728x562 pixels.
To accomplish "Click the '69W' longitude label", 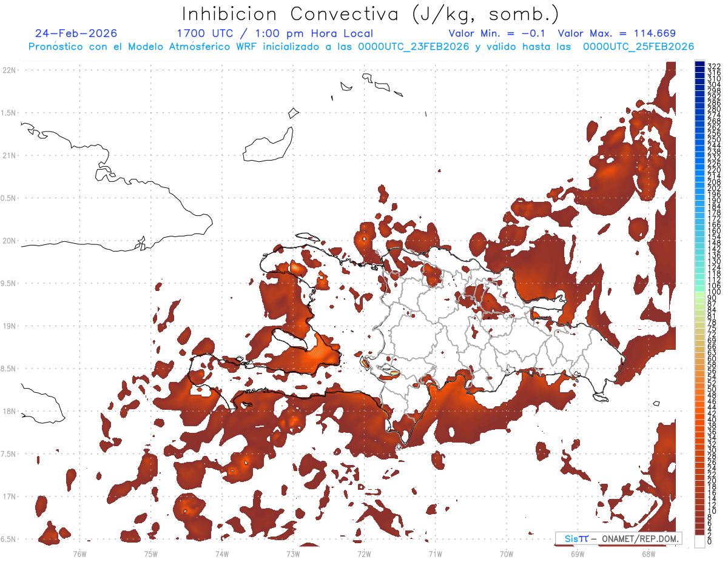I will pyautogui.click(x=578, y=554).
